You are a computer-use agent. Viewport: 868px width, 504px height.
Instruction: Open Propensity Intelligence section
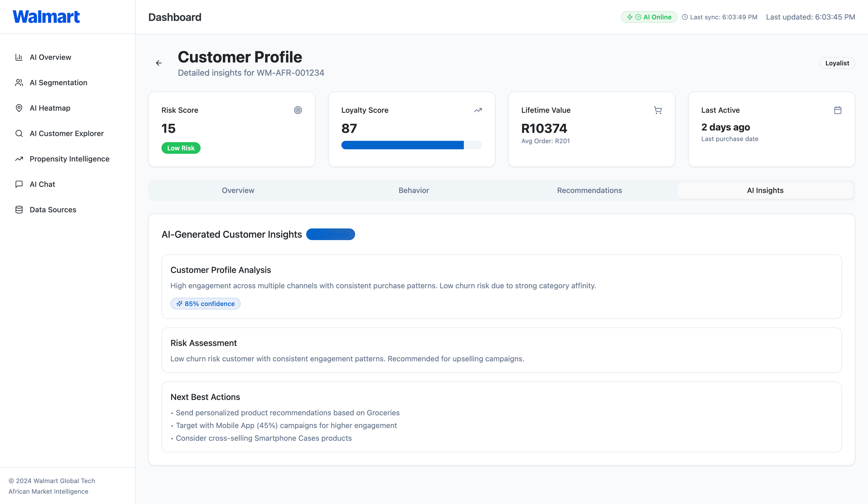click(67, 159)
